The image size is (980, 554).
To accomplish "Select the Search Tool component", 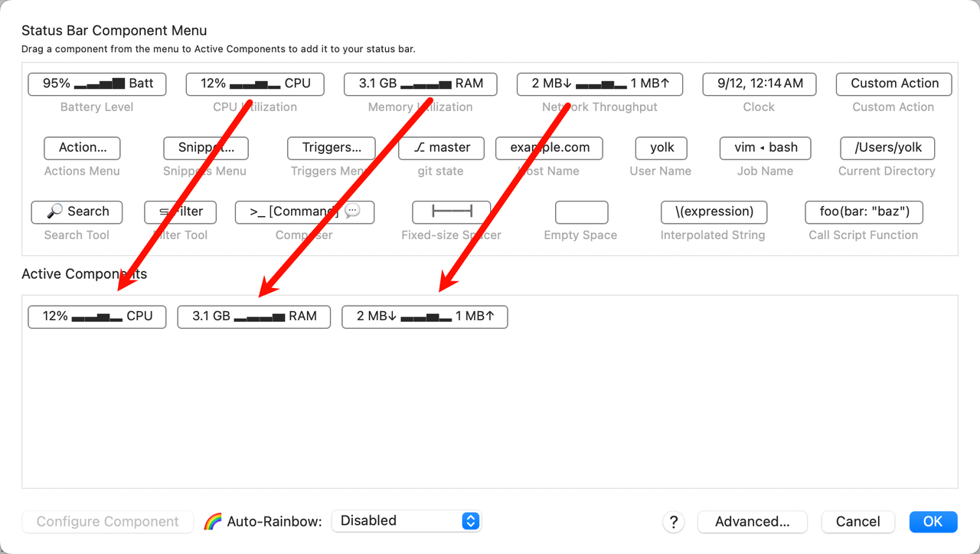I will pos(77,212).
